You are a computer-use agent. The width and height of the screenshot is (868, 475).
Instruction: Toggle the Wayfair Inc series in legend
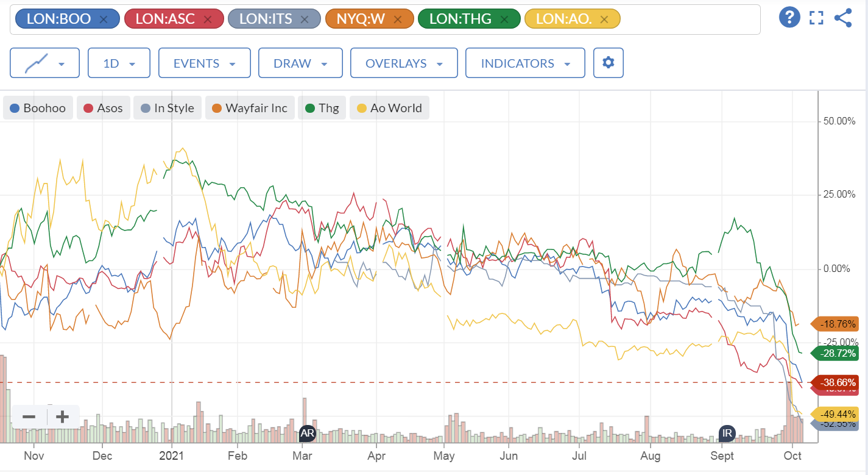tap(250, 108)
